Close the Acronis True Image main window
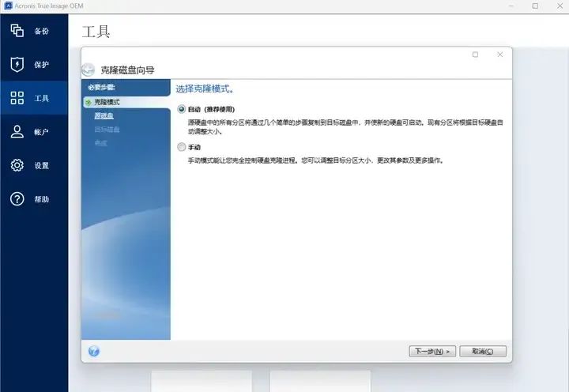Image resolution: width=569 pixels, height=392 pixels. pyautogui.click(x=560, y=6)
